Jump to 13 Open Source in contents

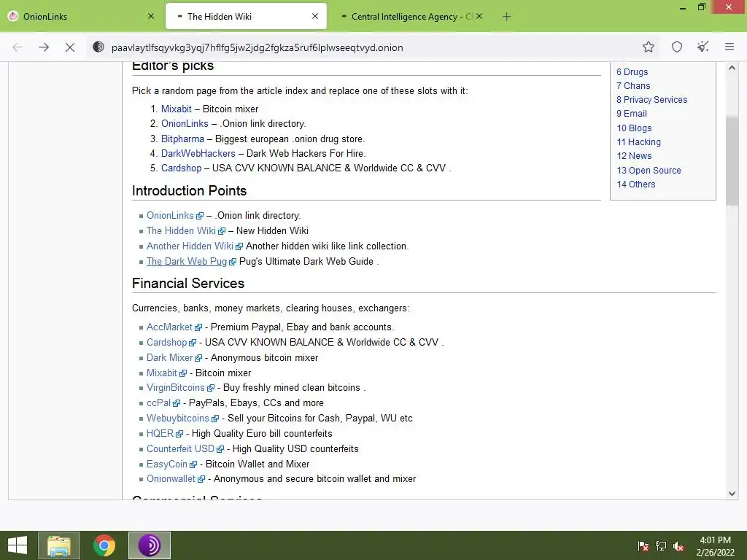pos(649,170)
